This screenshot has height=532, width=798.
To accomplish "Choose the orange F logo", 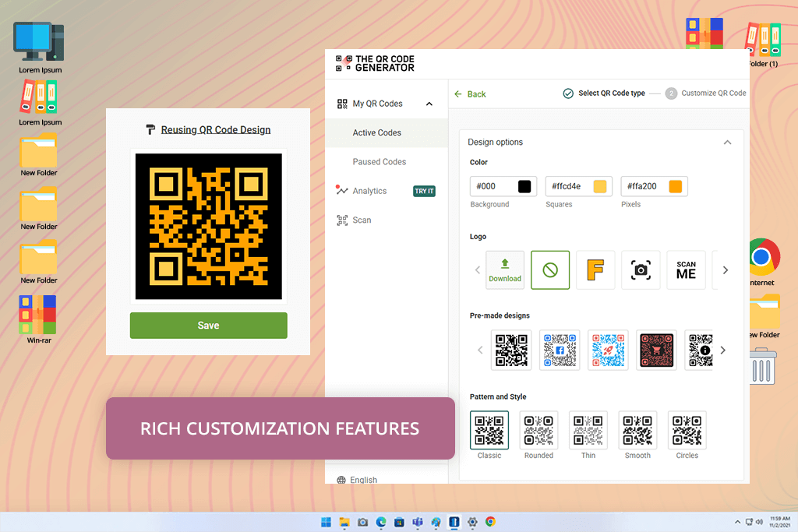I will 595,270.
